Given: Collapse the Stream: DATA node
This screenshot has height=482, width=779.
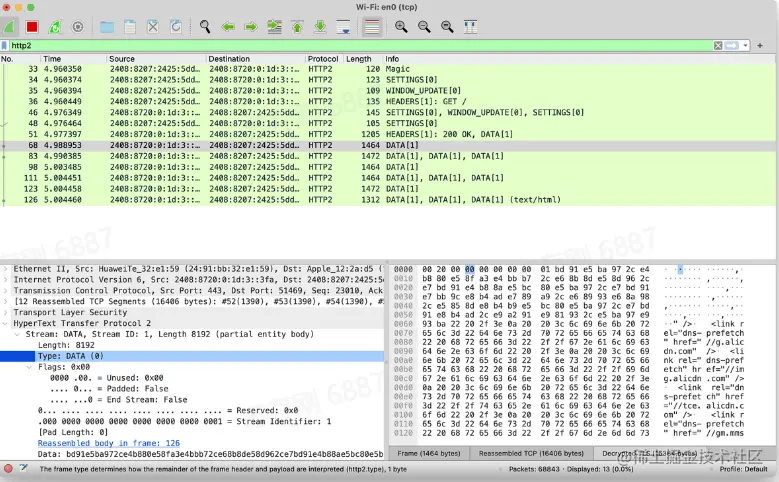Looking at the screenshot, I should (17, 334).
